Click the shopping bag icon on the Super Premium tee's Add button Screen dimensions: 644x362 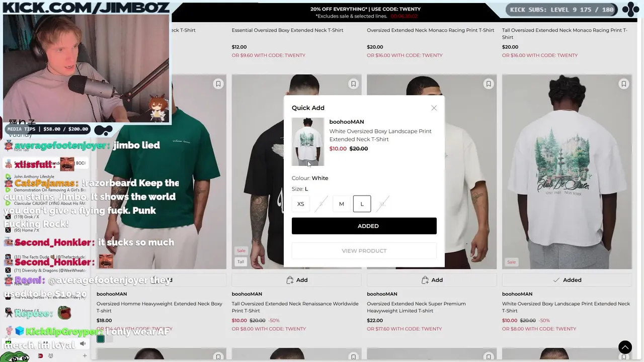click(425, 280)
